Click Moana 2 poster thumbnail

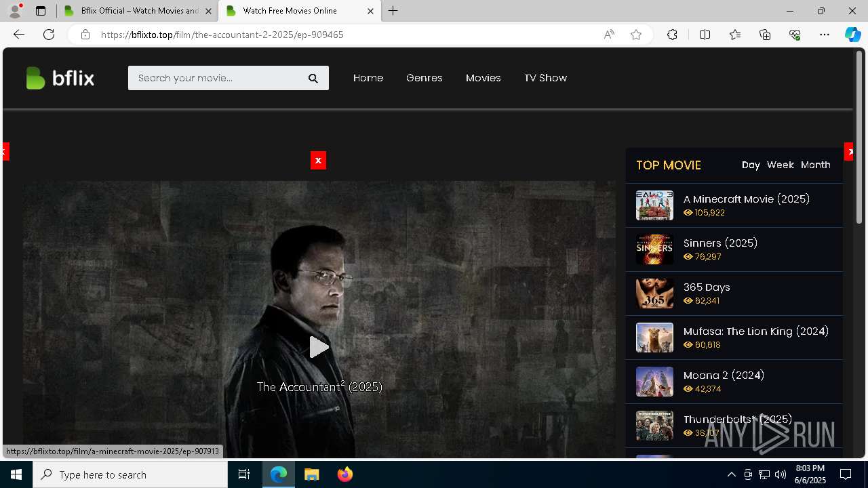coord(654,382)
